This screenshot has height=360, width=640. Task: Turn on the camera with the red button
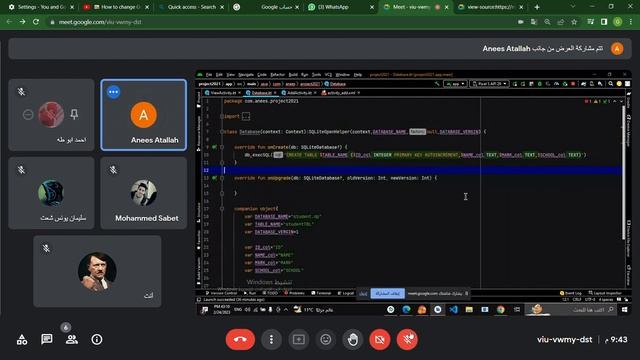point(380,339)
